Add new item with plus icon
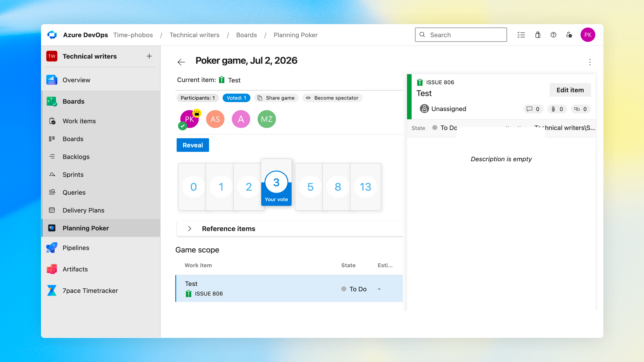The height and width of the screenshot is (362, 644). pyautogui.click(x=149, y=56)
